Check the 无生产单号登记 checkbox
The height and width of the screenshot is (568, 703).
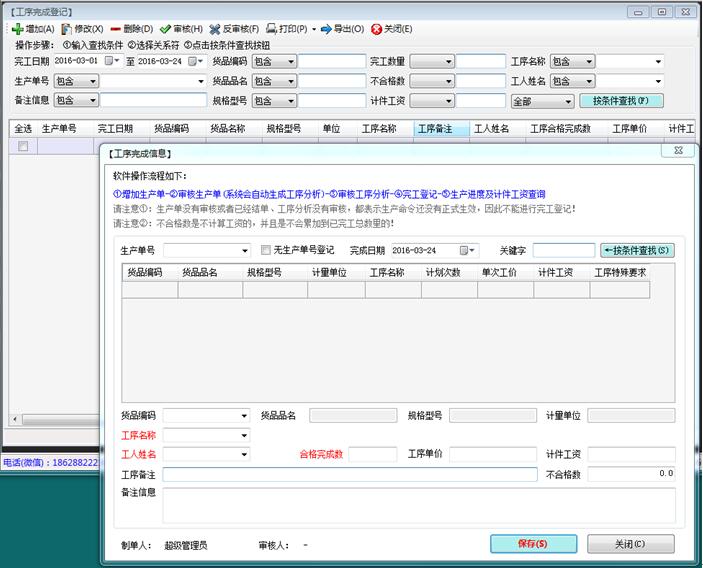tap(266, 250)
